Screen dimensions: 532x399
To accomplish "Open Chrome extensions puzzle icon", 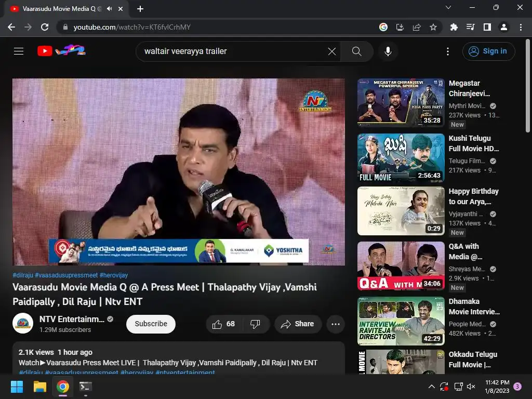I will click(454, 27).
